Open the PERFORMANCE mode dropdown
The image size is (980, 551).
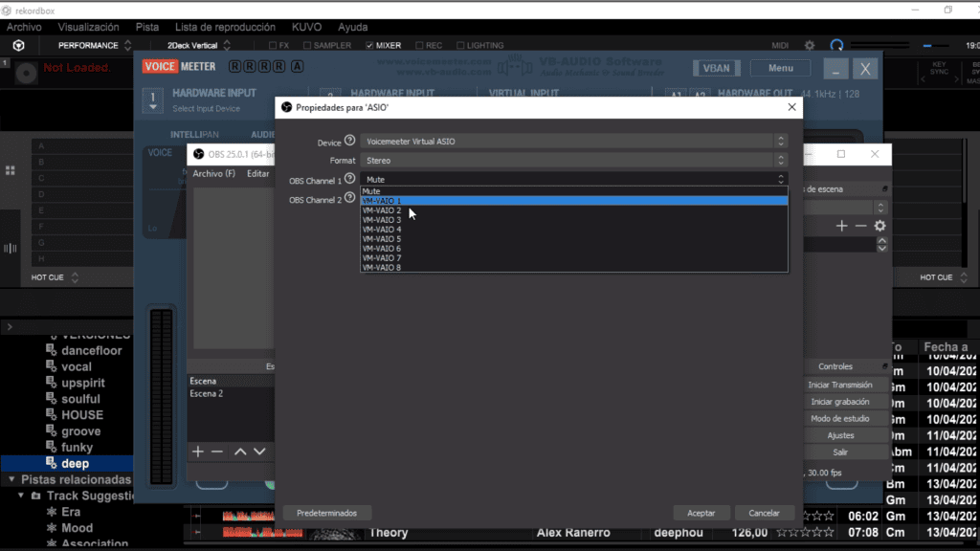[x=95, y=46]
